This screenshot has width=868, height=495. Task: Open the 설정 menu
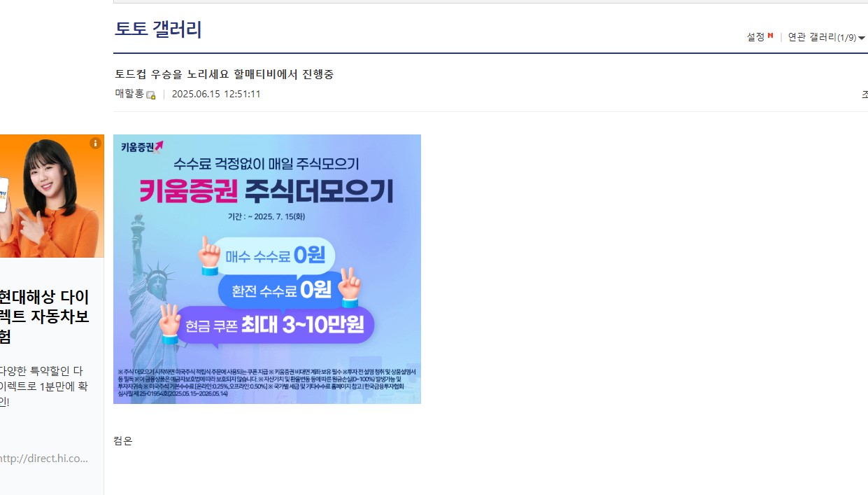[755, 37]
